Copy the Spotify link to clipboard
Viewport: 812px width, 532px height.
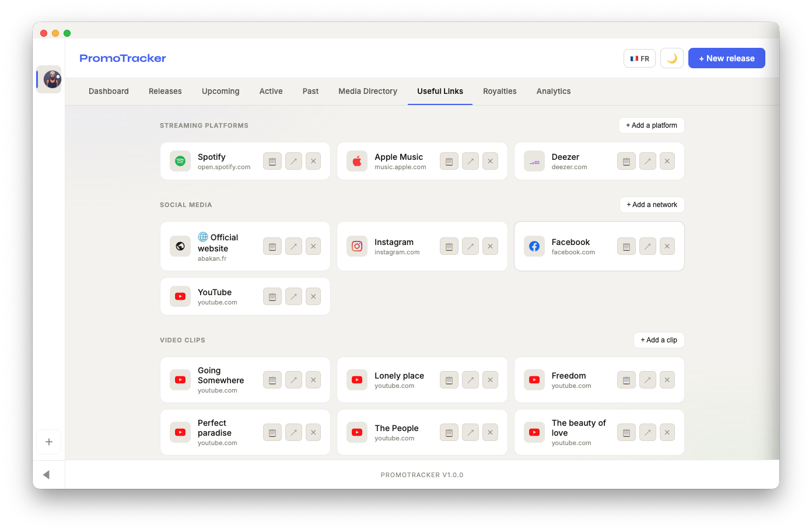tap(272, 162)
